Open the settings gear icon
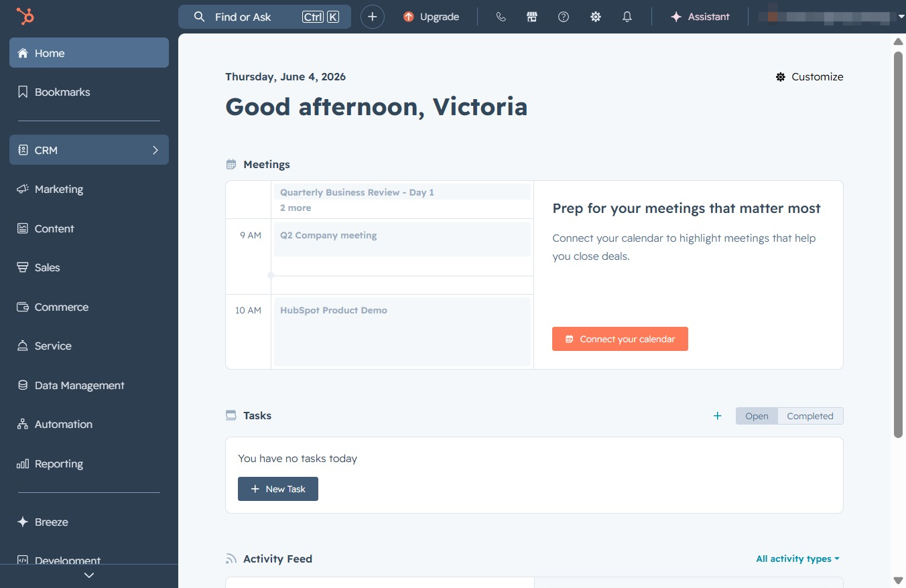This screenshot has width=906, height=588. [x=596, y=17]
